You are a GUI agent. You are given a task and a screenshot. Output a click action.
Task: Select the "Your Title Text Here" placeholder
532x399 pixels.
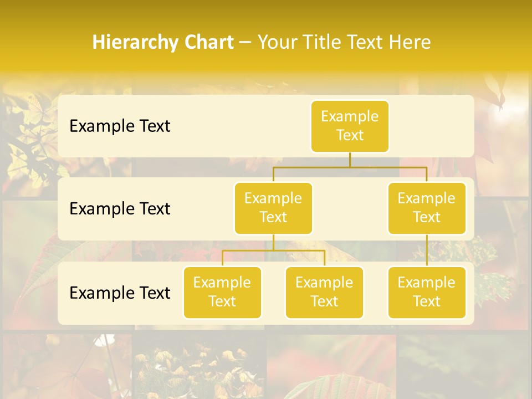pyautogui.click(x=344, y=42)
